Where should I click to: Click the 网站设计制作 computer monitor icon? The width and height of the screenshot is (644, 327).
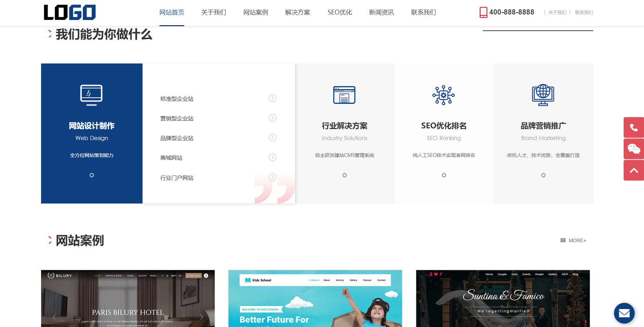coord(91,95)
